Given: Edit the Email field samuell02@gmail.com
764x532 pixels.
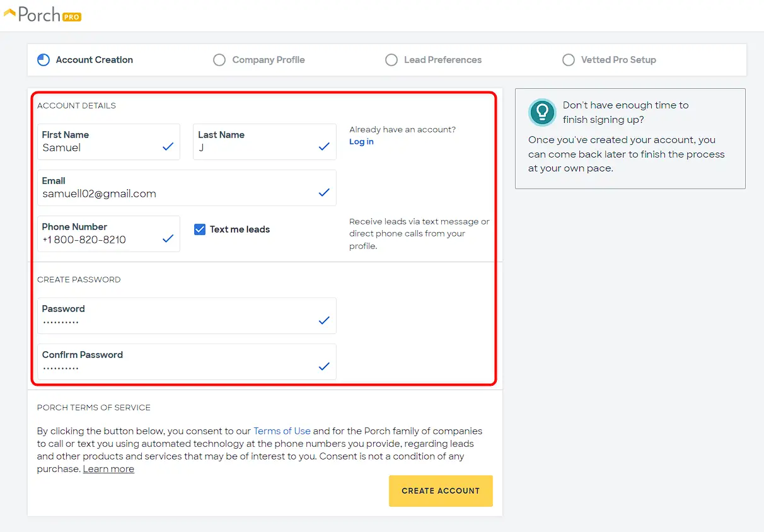Looking at the screenshot, I should coord(187,188).
